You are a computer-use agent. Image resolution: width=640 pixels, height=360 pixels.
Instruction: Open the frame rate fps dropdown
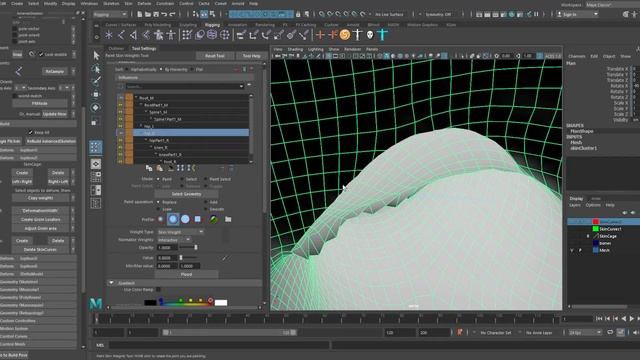[x=586, y=333]
